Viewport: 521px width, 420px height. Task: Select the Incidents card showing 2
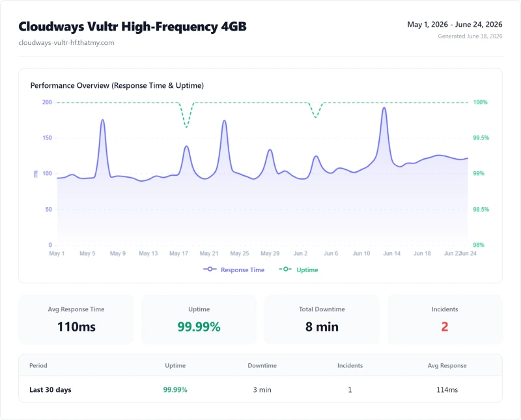tap(445, 320)
